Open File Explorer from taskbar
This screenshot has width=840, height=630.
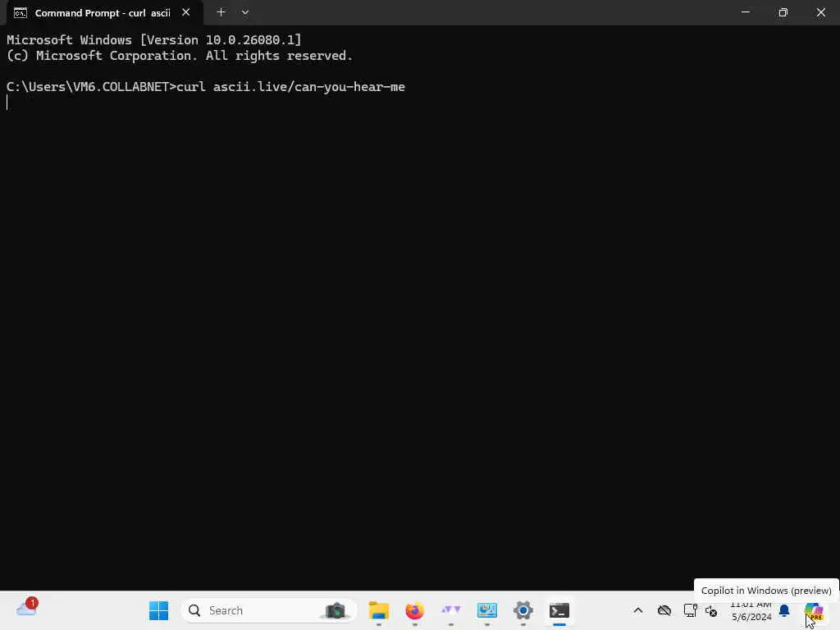379,610
